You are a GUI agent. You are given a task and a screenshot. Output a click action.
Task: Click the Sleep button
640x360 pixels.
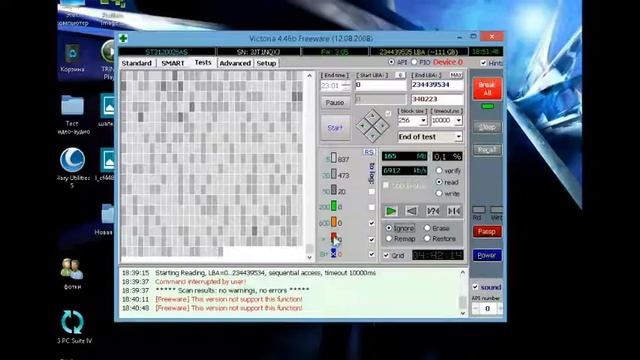(x=487, y=127)
